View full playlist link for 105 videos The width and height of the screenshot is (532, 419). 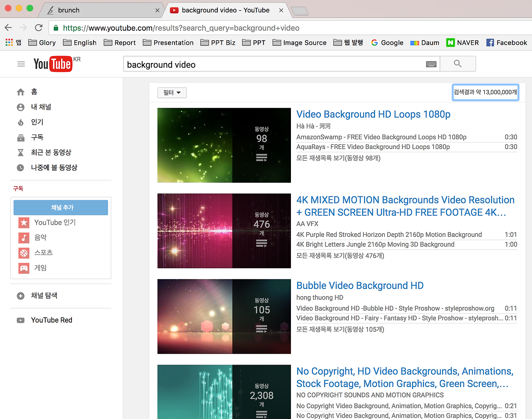coord(340,330)
